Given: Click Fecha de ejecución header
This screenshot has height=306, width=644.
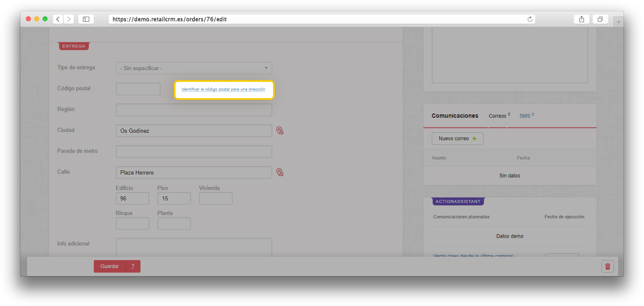Looking at the screenshot, I should coord(564,217).
